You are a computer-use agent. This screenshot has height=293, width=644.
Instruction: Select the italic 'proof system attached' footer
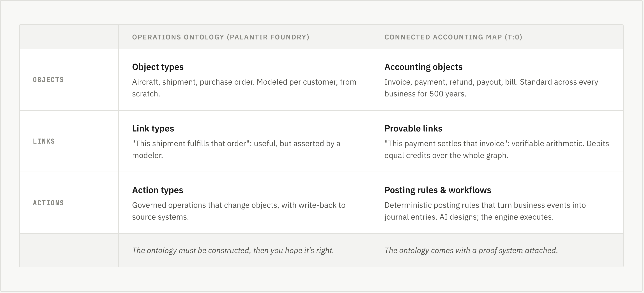click(x=471, y=250)
